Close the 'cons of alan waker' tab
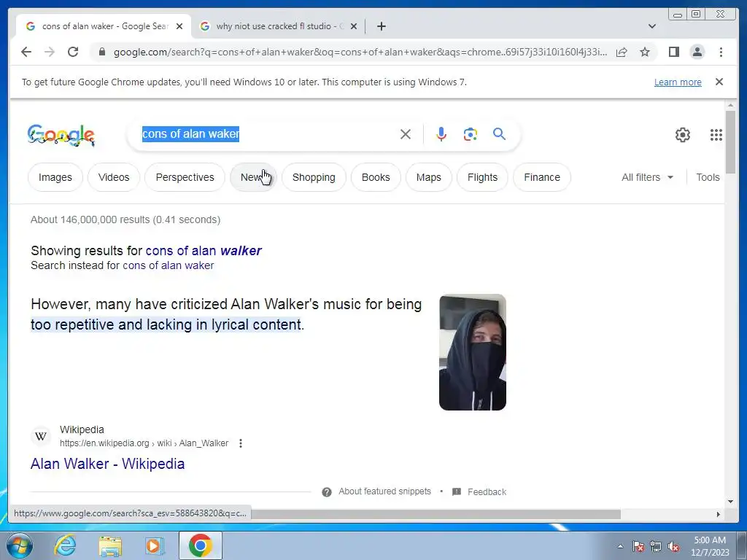 tap(179, 26)
